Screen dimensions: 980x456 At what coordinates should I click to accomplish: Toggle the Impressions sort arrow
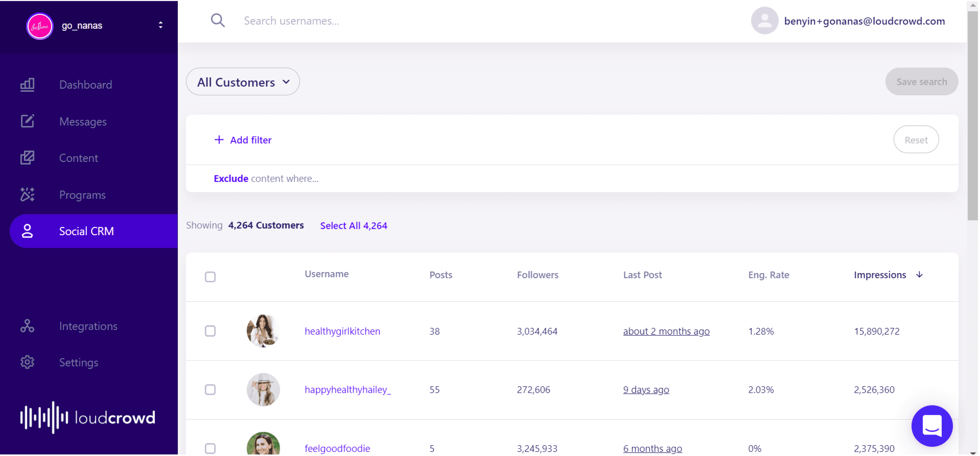click(919, 275)
